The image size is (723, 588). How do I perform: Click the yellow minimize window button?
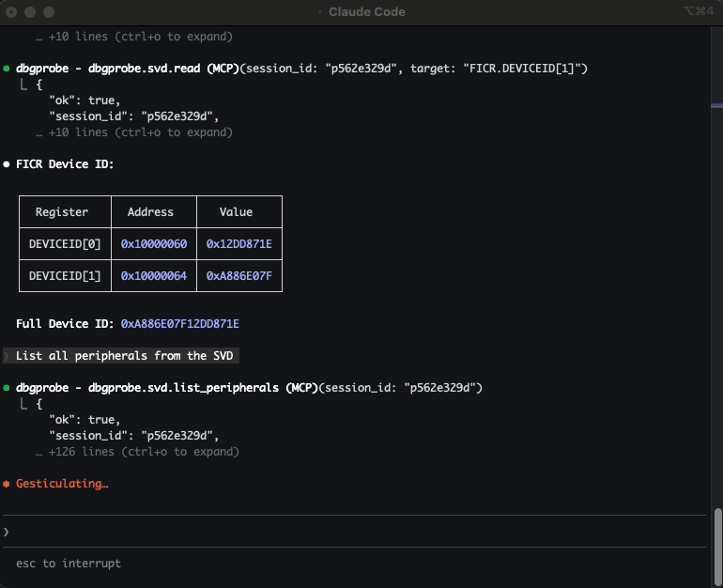(30, 11)
